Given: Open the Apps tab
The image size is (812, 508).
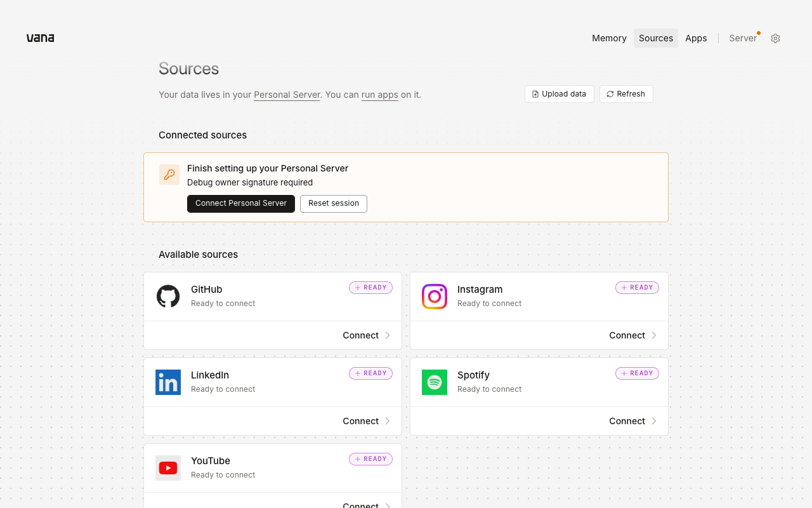Looking at the screenshot, I should coord(696,38).
